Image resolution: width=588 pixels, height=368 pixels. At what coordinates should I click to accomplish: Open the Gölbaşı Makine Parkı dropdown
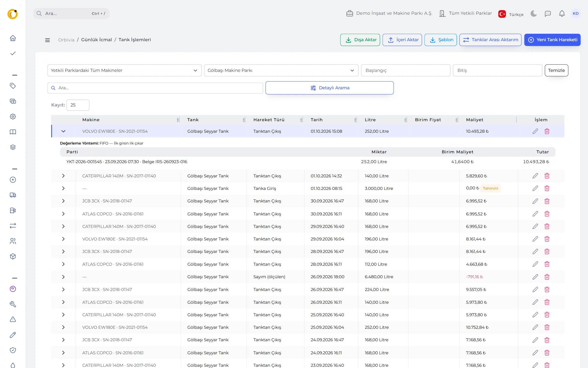[x=281, y=70]
